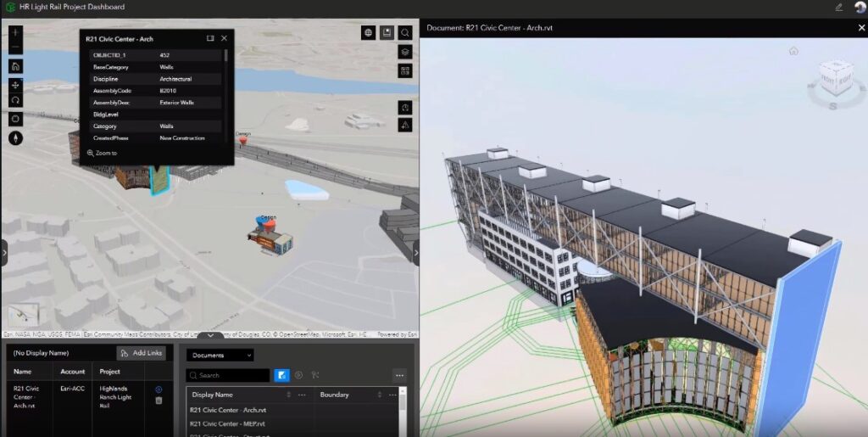Open the map layers list

click(x=405, y=52)
